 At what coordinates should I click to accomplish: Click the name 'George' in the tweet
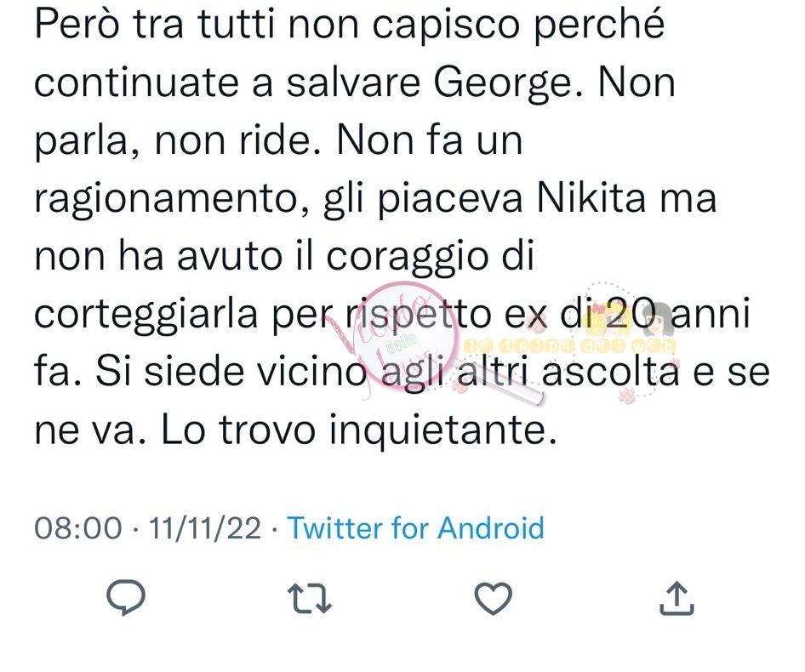[x=502, y=84]
